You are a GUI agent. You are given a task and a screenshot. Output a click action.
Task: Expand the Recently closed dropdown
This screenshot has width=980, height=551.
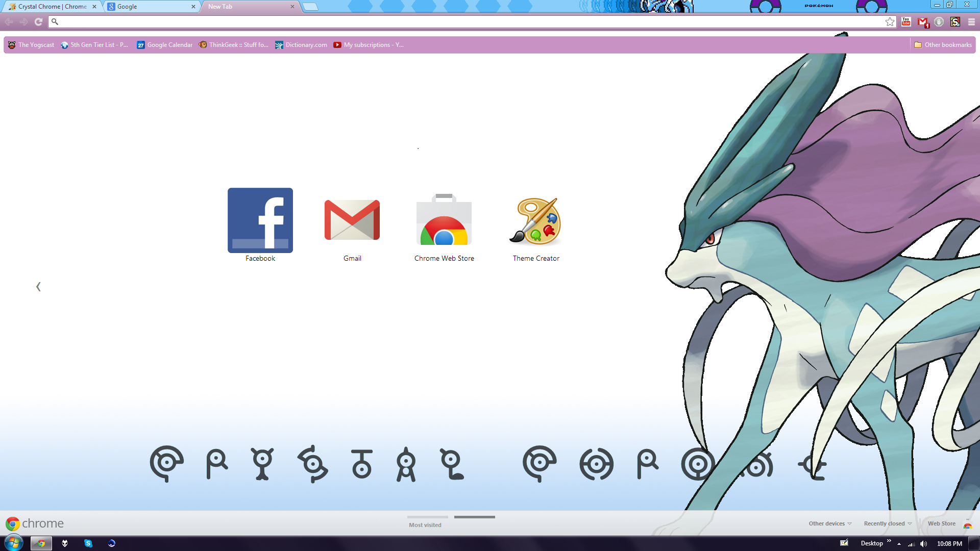pos(888,523)
